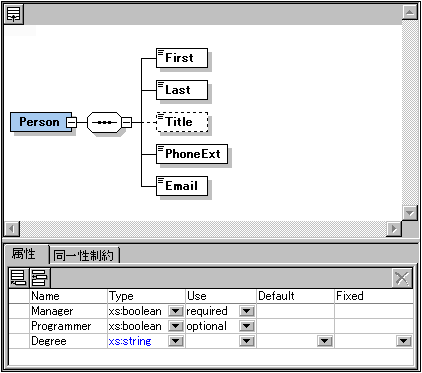Switch to the 同一性制約 tab
The height and width of the screenshot is (373, 422).
coord(84,256)
